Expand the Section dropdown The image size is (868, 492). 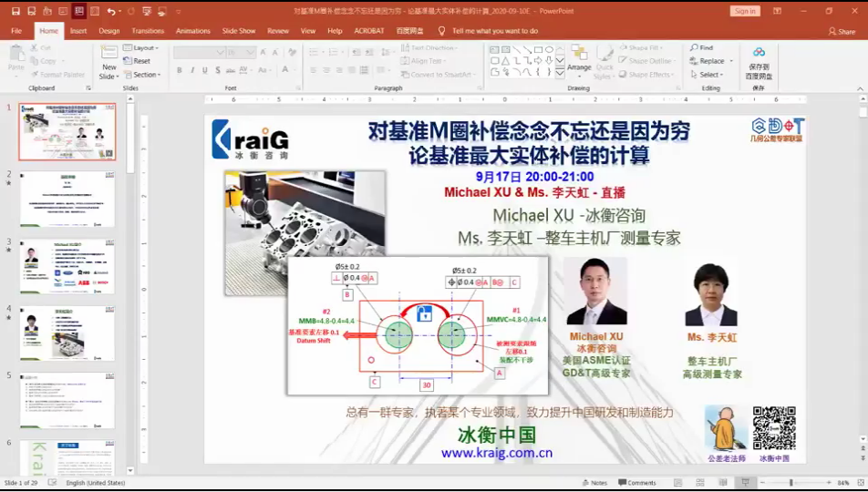[142, 74]
